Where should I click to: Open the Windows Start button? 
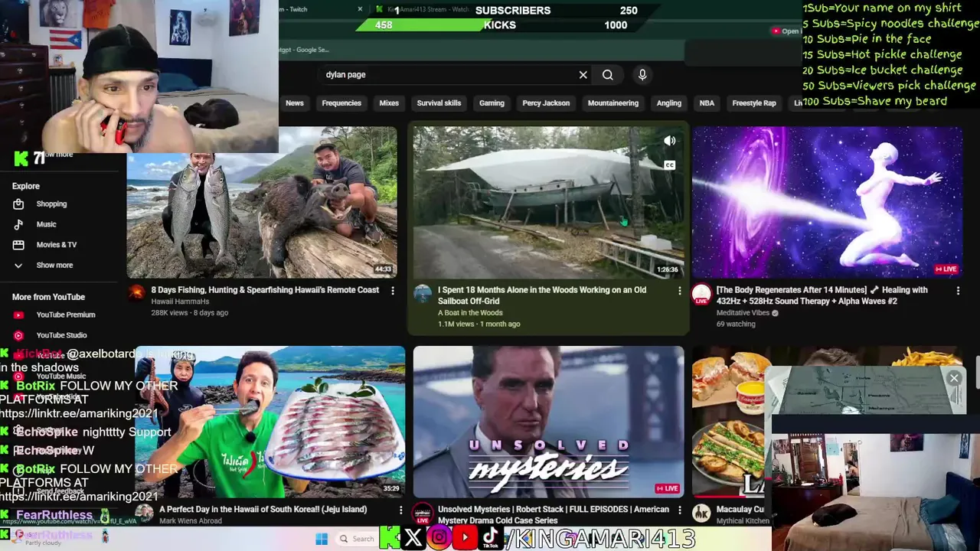click(x=322, y=539)
